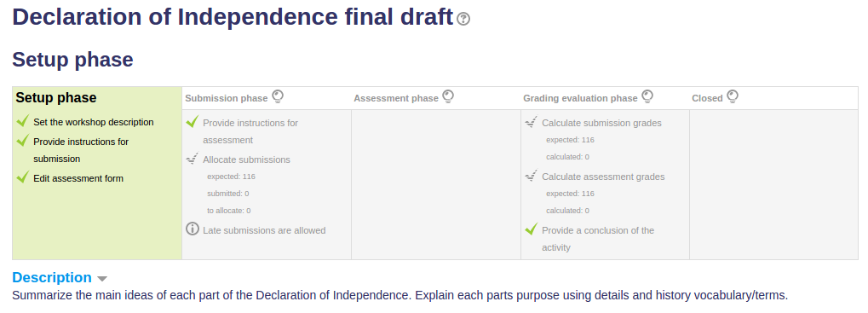Click green check beside Set workshop description
The width and height of the screenshot is (868, 313).
pos(23,121)
